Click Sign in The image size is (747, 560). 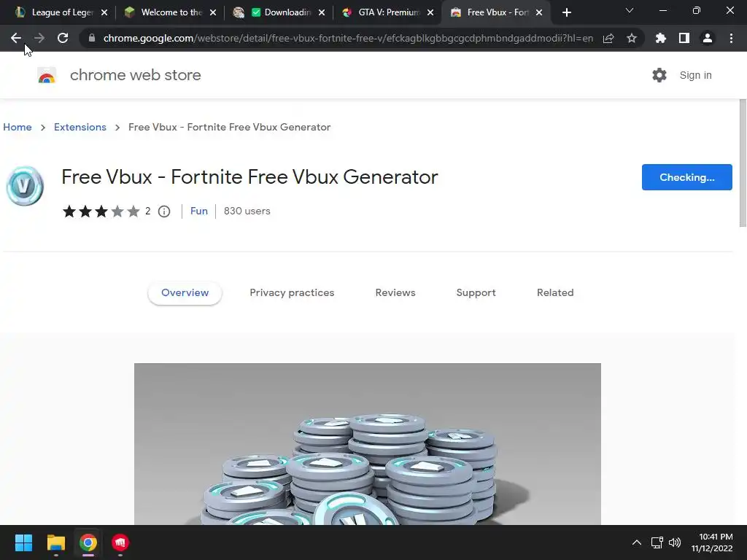(x=695, y=75)
